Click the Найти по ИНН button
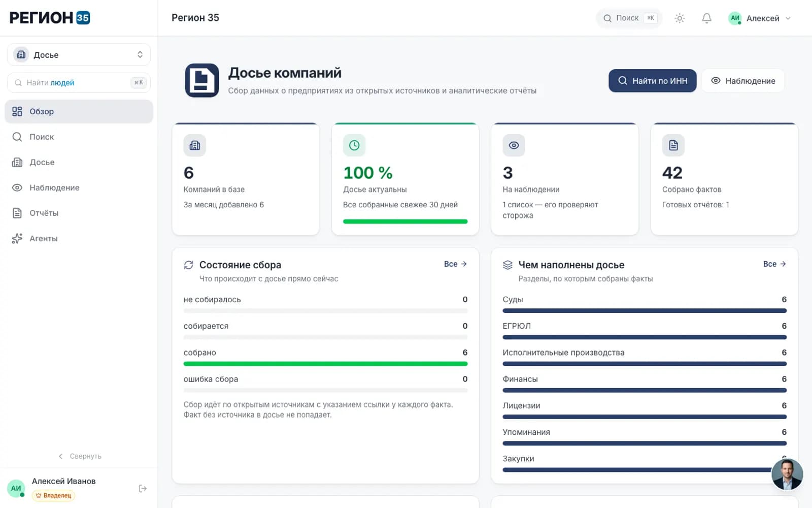 pyautogui.click(x=652, y=81)
